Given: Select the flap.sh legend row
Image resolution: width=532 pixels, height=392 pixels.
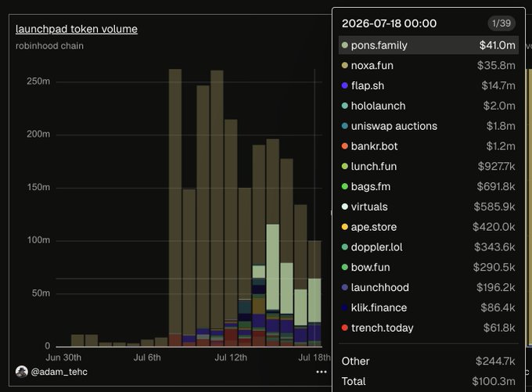Looking at the screenshot, I should tap(429, 85).
